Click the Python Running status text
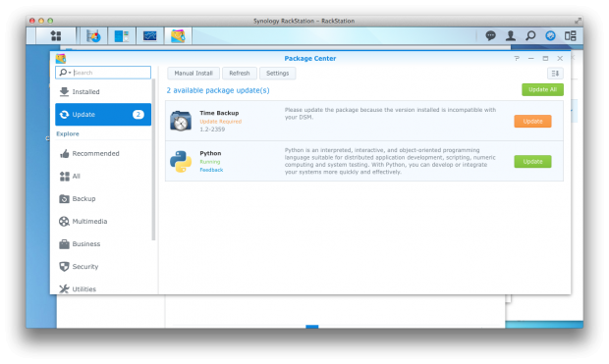The image size is (609, 364). (x=210, y=162)
